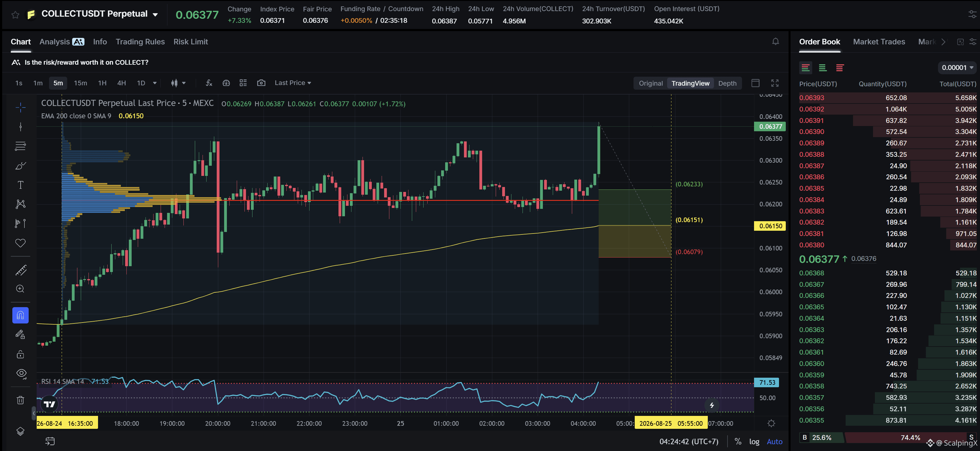This screenshot has height=451, width=980.
Task: Toggle stay-in-drawing-mode pencil lock
Action: click(21, 335)
